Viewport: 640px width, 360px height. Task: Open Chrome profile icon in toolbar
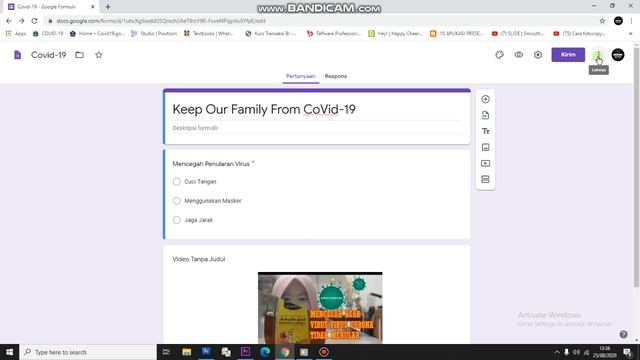[x=618, y=21]
